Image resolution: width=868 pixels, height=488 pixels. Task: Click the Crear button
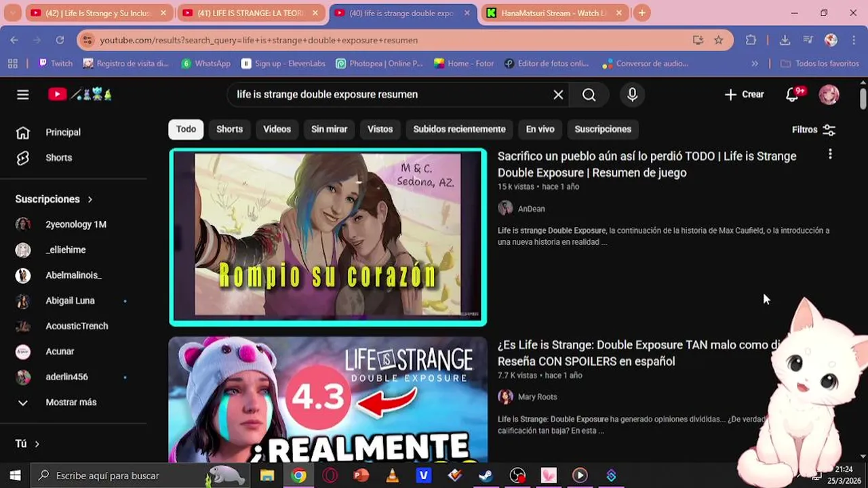745,95
